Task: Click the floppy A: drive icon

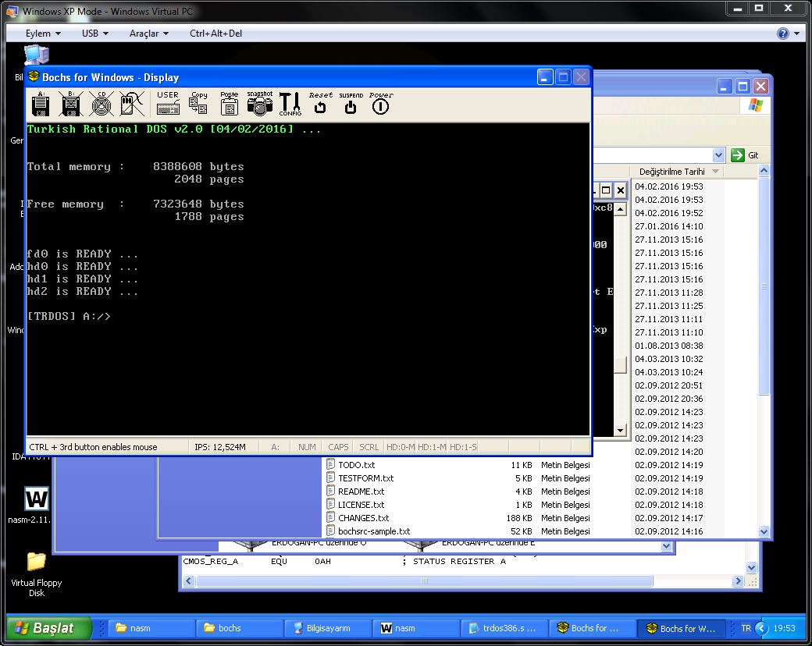Action: pos(41,104)
